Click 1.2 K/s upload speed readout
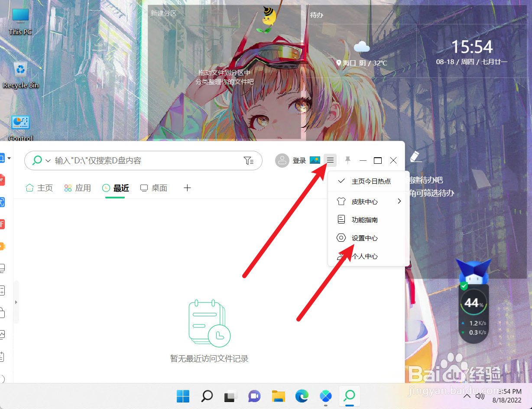The height and width of the screenshot is (409, 532). pyautogui.click(x=477, y=323)
